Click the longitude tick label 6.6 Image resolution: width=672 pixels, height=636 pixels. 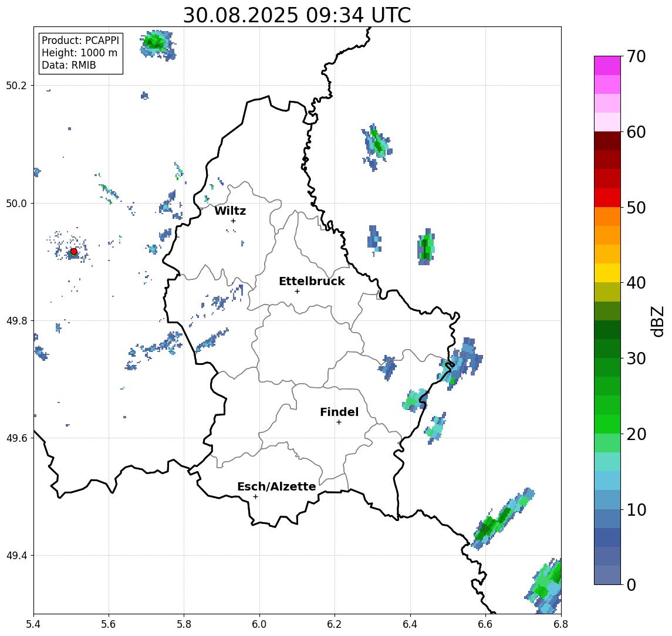click(485, 624)
